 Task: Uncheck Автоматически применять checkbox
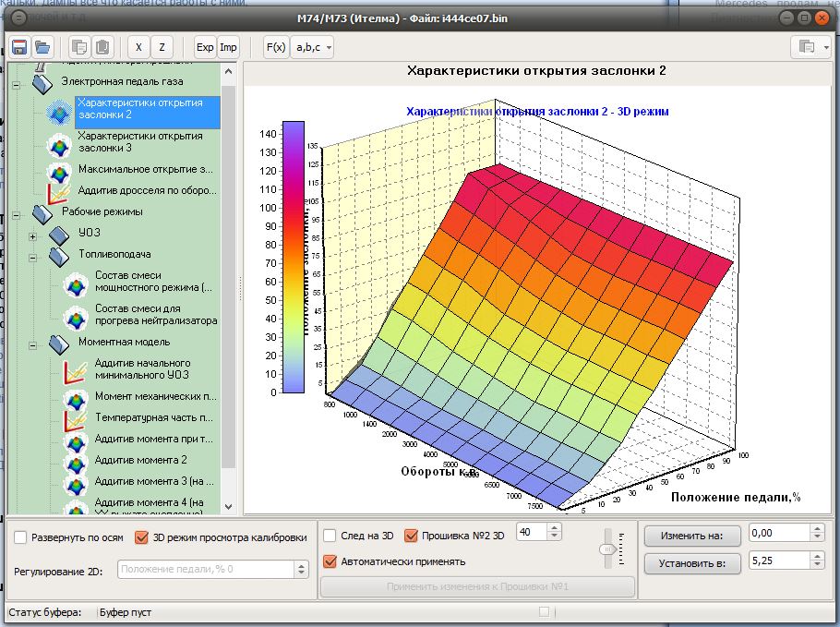point(330,561)
